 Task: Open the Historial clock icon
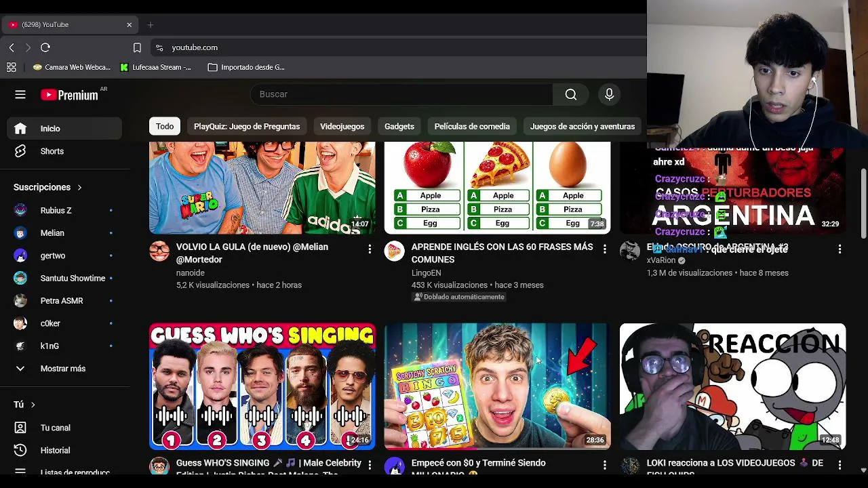pos(20,450)
